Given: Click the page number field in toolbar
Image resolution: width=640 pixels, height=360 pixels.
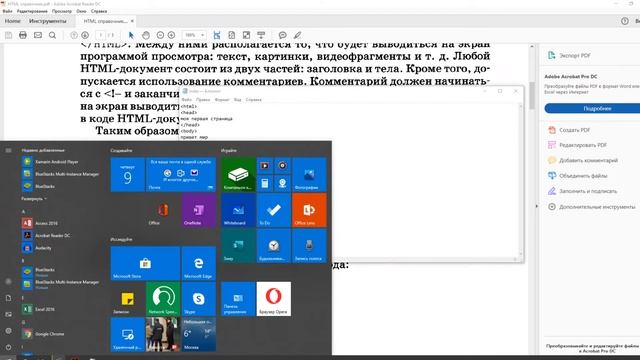Looking at the screenshot, I should coord(100,35).
